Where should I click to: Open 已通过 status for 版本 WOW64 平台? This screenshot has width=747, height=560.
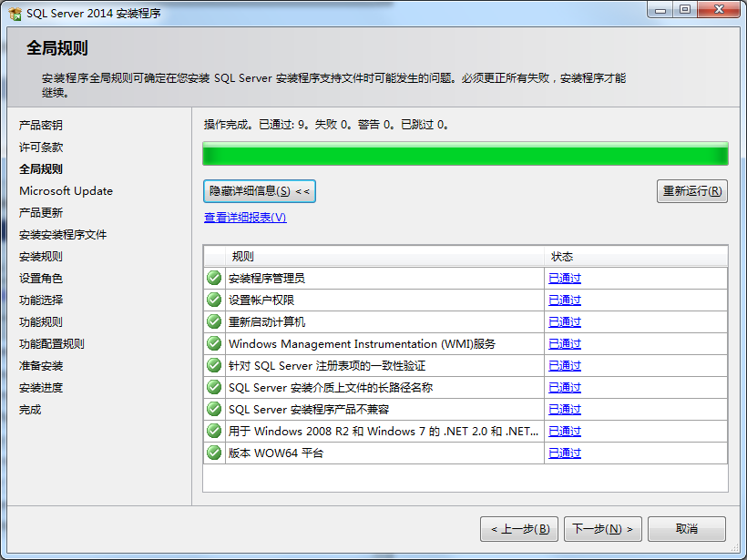pos(565,453)
